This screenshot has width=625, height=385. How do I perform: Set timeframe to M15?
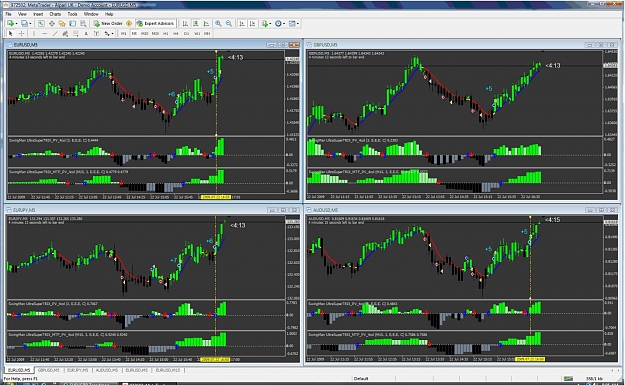pyautogui.click(x=144, y=33)
